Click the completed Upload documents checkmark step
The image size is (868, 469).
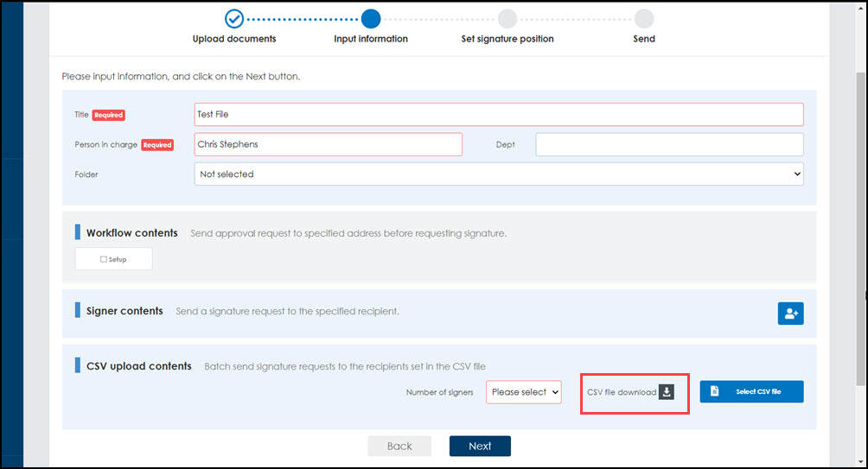coord(234,19)
